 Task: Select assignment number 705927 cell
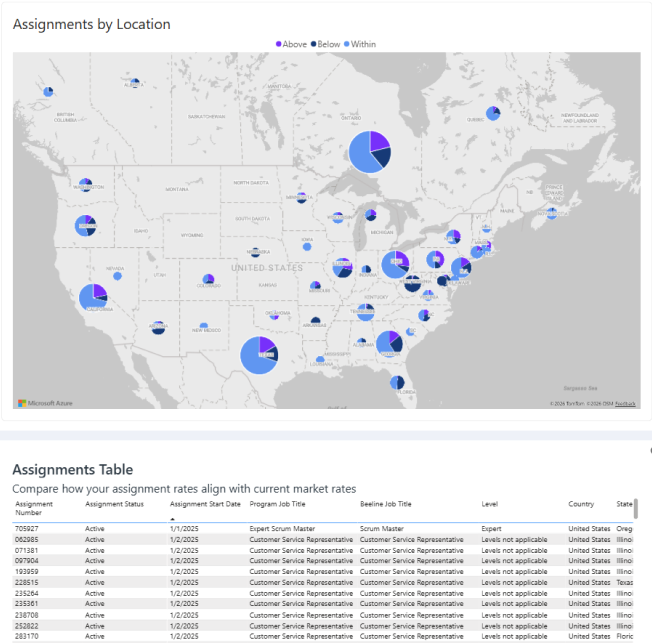[x=27, y=529]
